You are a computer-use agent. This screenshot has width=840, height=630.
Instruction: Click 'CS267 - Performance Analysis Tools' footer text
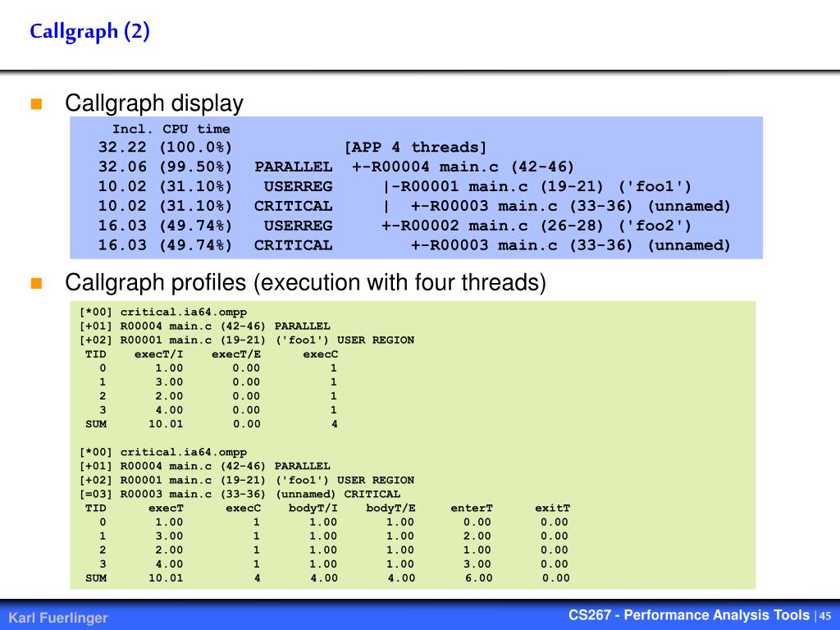point(689,615)
